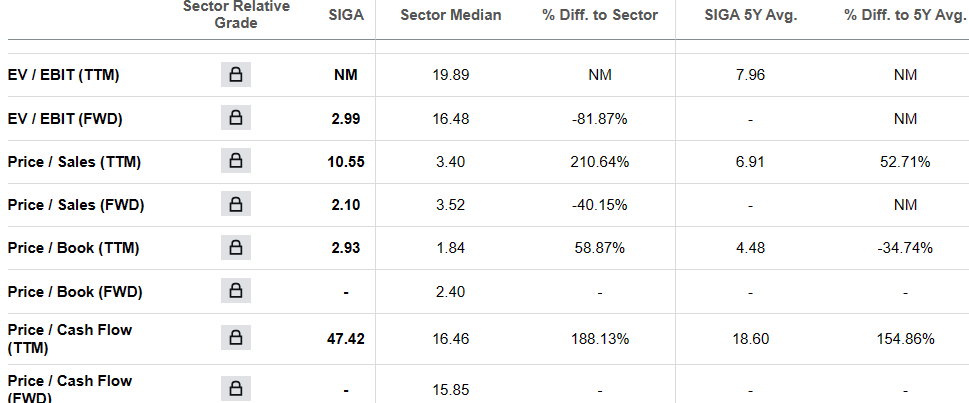
Task: Select the Sector Relative Grade column header
Action: pos(236,15)
